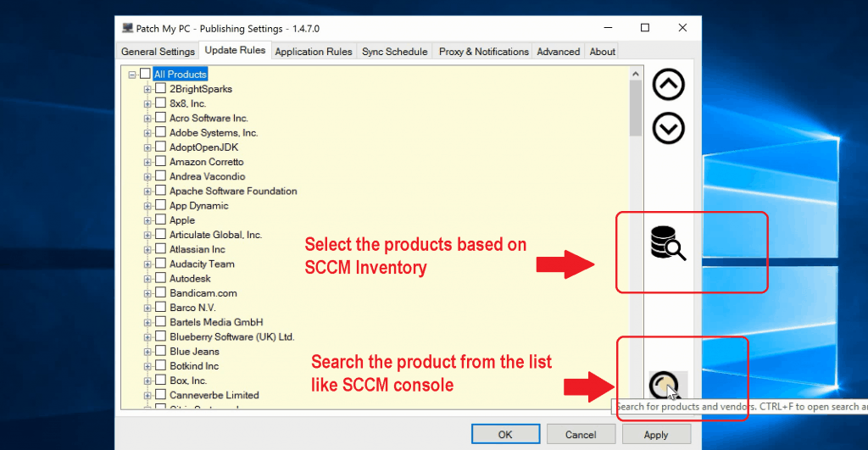Open the Application Rules tab
Screen dimensions: 868x450
click(314, 52)
